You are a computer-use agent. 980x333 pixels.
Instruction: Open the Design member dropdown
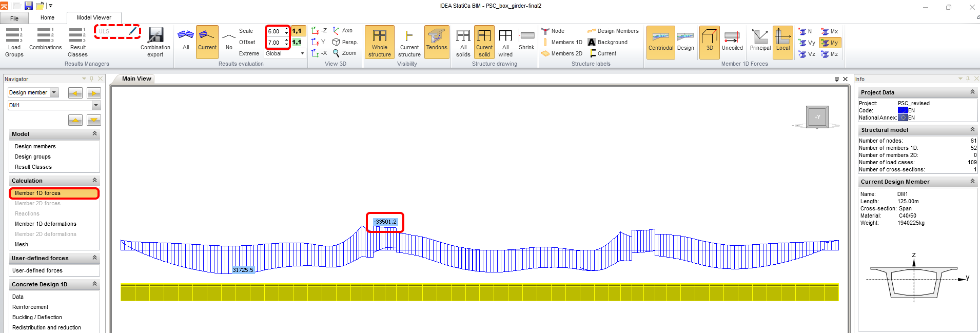tap(54, 92)
